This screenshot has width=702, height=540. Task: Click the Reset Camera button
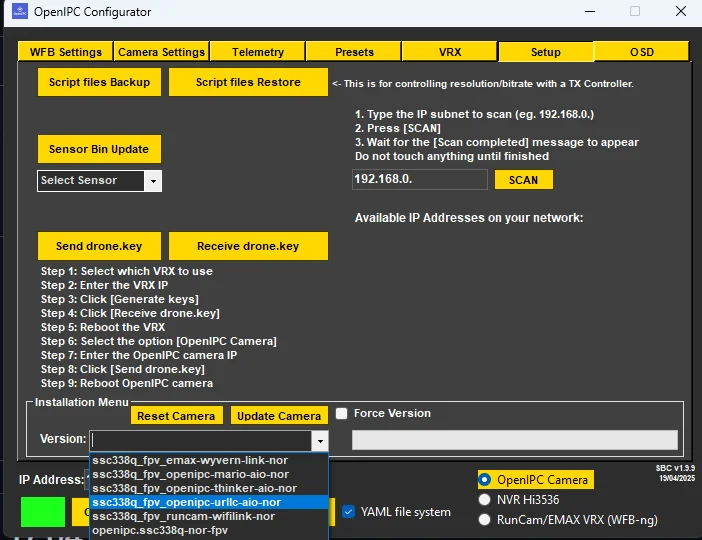[176, 416]
